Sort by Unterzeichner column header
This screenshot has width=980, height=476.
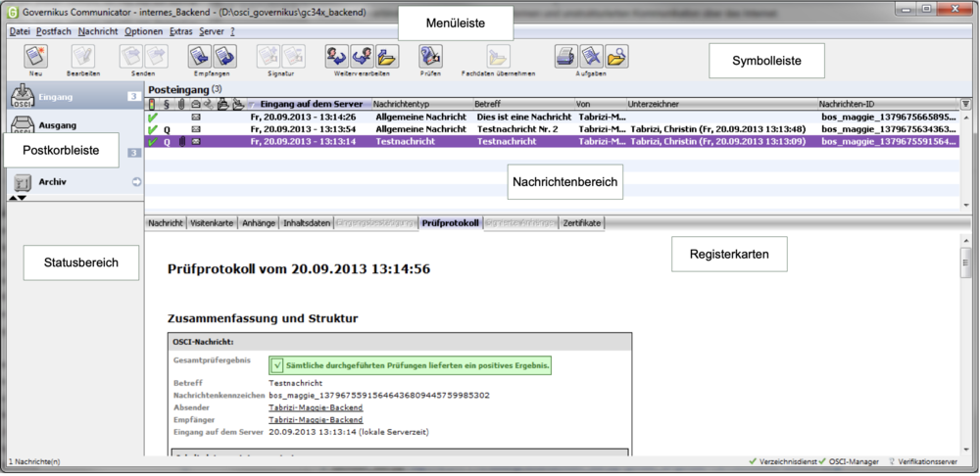tap(721, 104)
